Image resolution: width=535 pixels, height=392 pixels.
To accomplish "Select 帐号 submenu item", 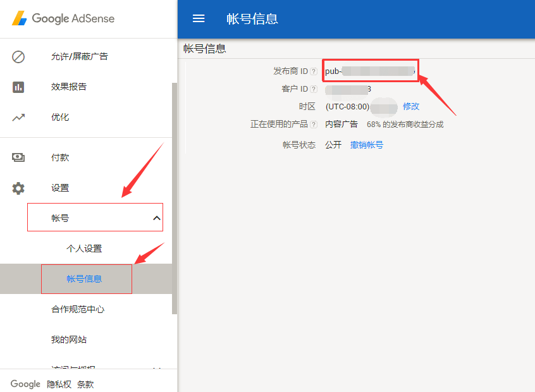I will (x=95, y=217).
